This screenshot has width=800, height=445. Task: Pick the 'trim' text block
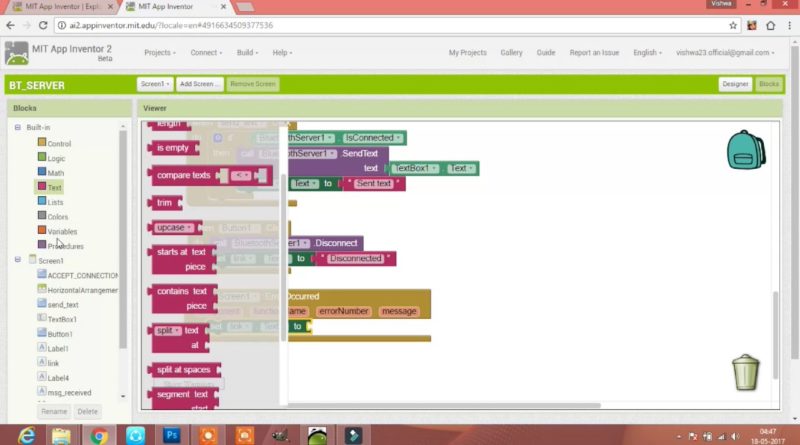(x=164, y=203)
